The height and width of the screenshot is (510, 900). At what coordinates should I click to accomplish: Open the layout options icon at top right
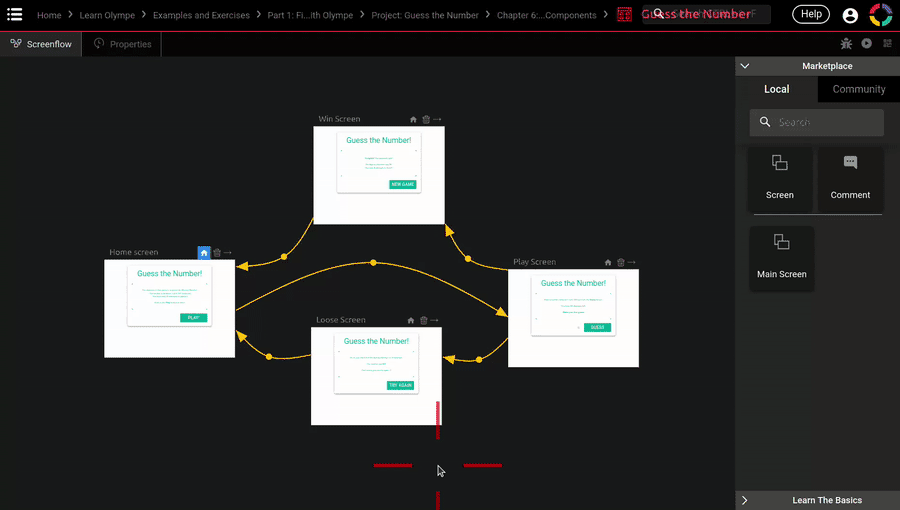tap(886, 44)
